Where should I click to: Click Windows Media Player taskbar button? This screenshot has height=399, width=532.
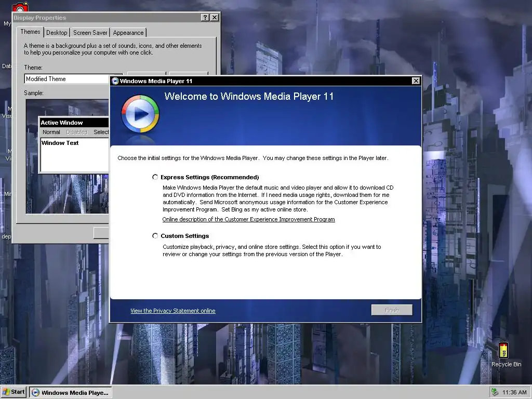tap(70, 393)
